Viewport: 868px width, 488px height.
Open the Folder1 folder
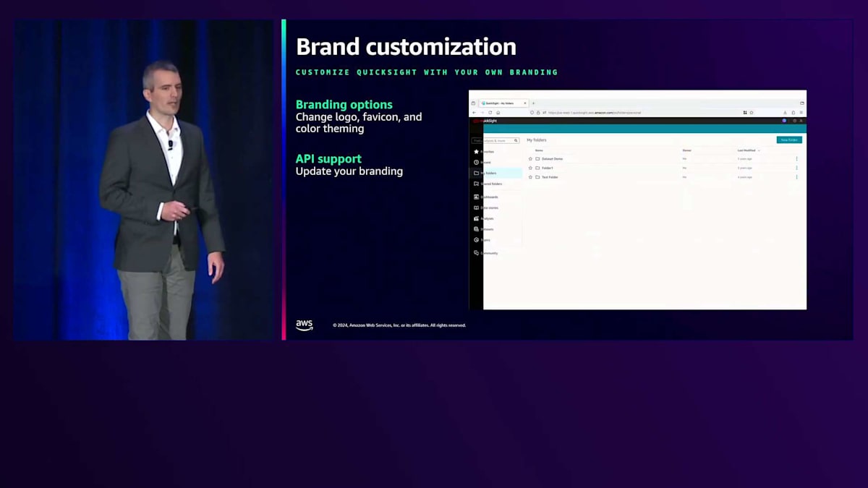pos(548,168)
